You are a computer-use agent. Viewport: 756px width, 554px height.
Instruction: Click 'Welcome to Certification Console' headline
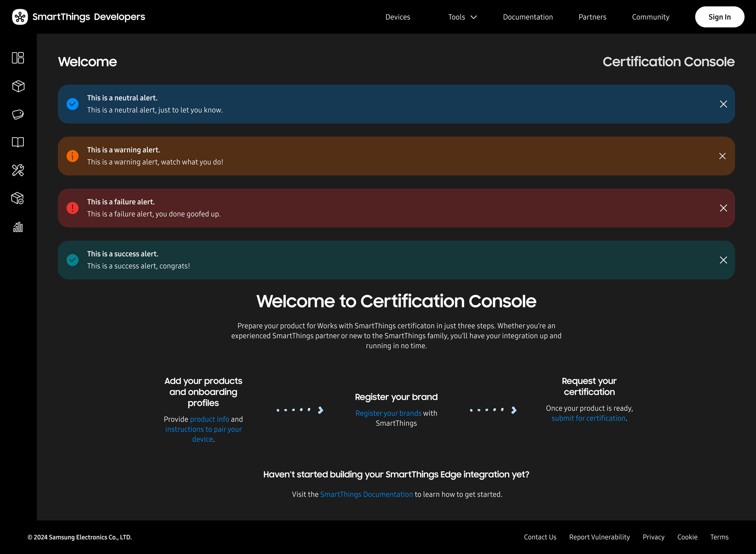point(396,301)
